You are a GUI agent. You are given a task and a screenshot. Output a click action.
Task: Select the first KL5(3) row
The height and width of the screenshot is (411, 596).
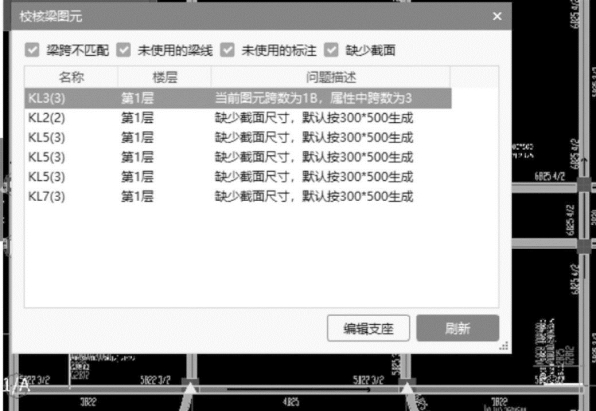coord(238,138)
